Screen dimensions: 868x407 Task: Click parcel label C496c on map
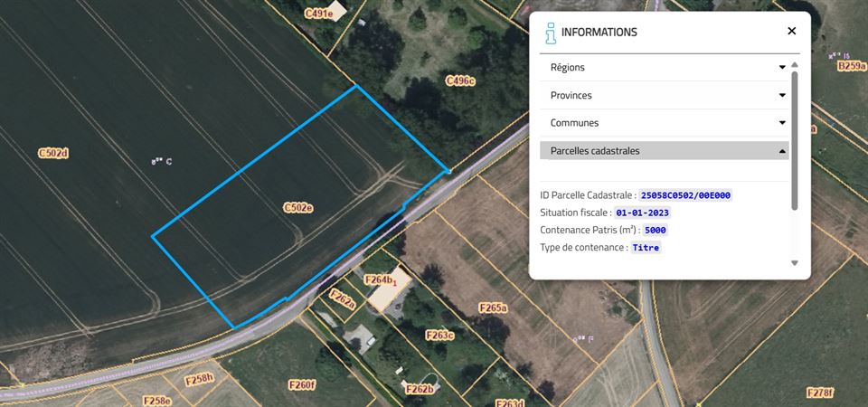click(x=460, y=81)
